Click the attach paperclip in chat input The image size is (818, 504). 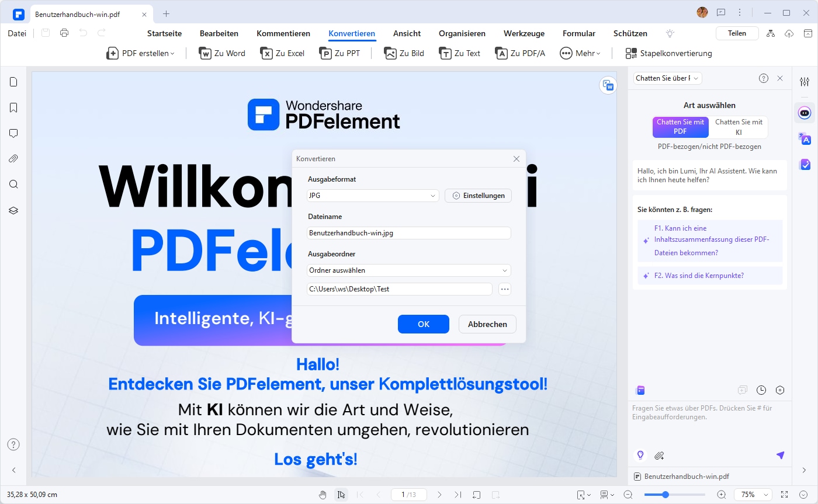pos(659,456)
